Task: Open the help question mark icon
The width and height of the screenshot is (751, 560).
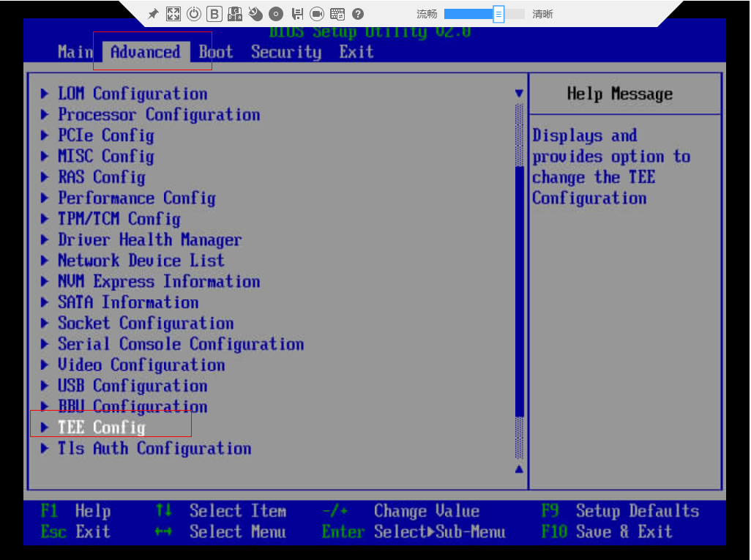Action: pyautogui.click(x=358, y=14)
